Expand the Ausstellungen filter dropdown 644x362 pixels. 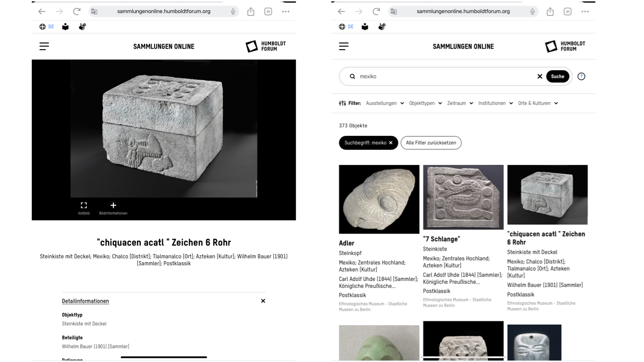(385, 103)
